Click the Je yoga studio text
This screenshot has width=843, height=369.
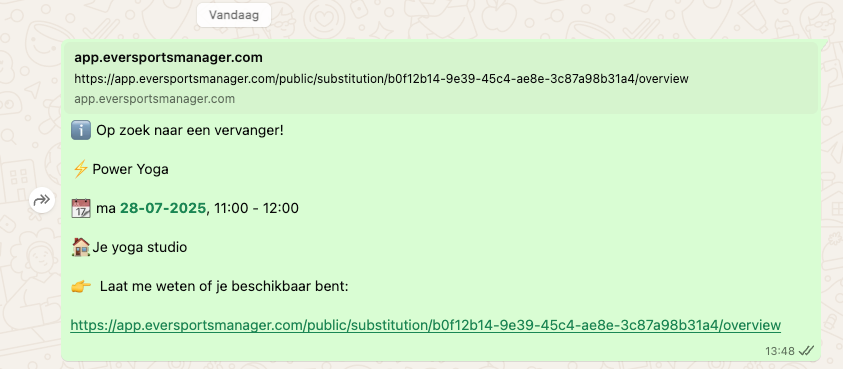(140, 247)
